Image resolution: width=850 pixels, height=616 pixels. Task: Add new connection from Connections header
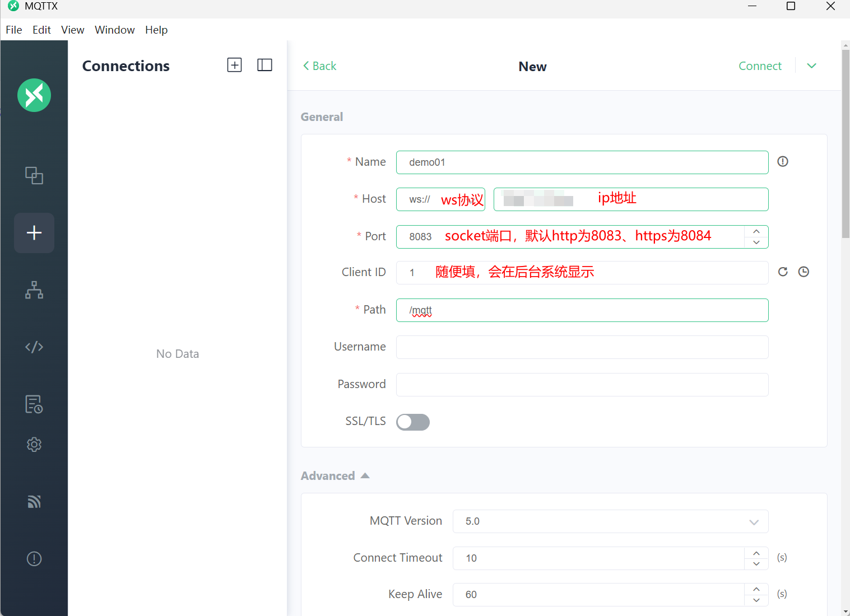click(x=234, y=65)
